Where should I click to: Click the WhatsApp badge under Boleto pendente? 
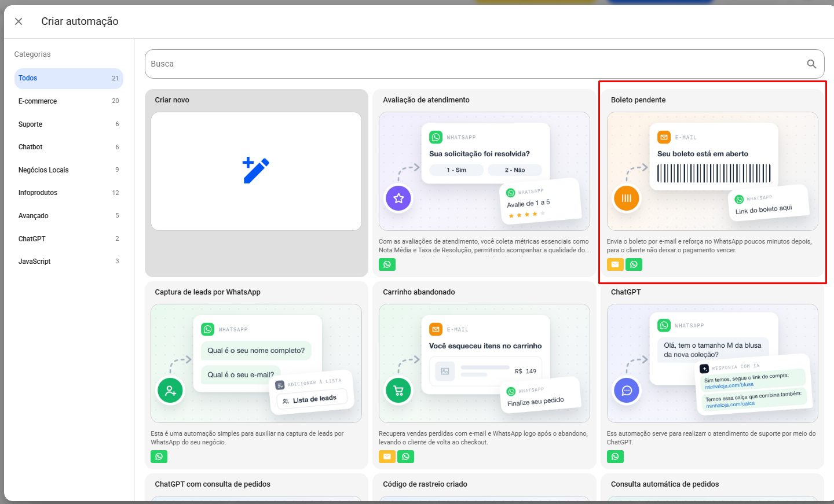[x=634, y=264]
